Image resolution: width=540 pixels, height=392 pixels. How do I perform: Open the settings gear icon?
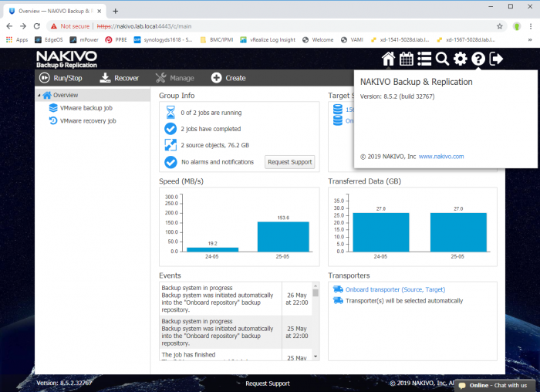tap(460, 59)
